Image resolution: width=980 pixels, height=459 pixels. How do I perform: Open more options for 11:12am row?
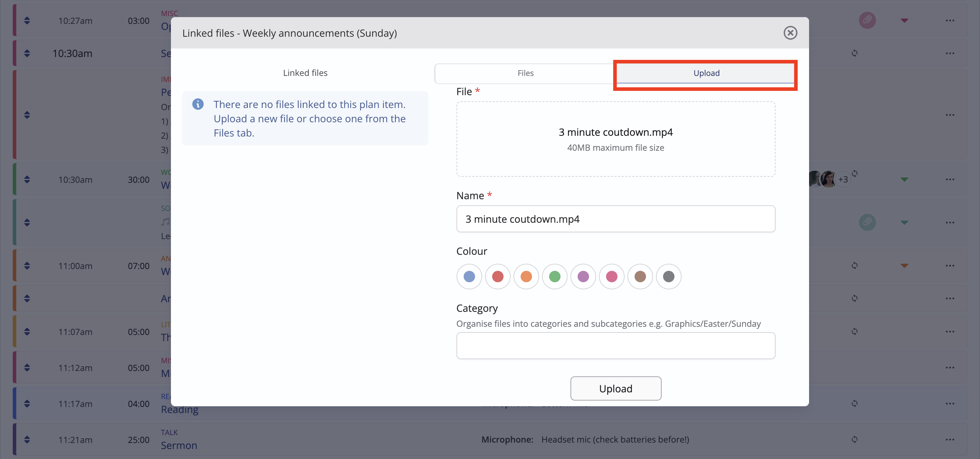coord(950,368)
